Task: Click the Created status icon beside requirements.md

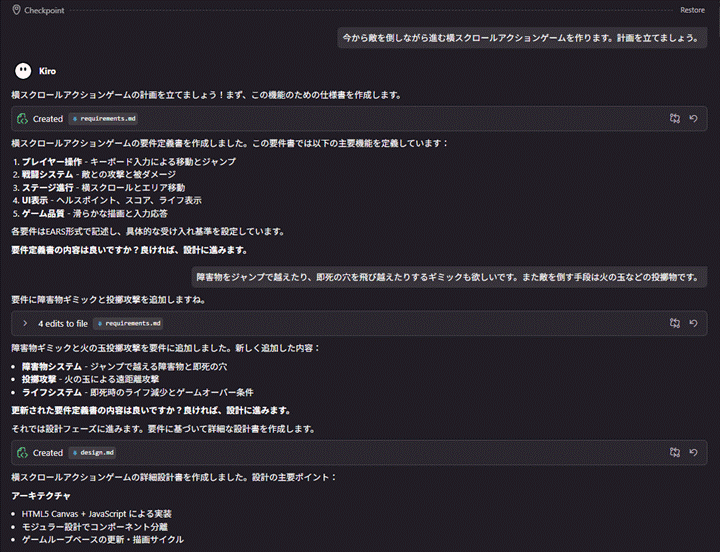Action: [x=22, y=118]
